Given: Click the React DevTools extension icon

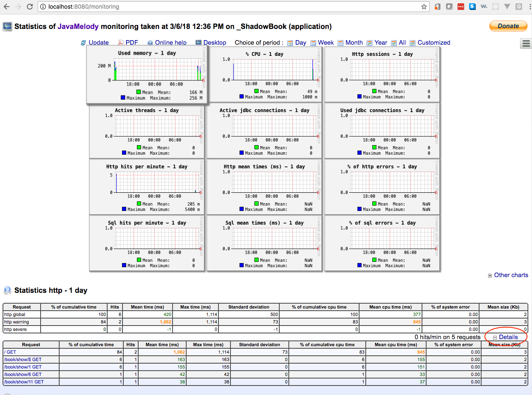Looking at the screenshot, I should (496, 7).
